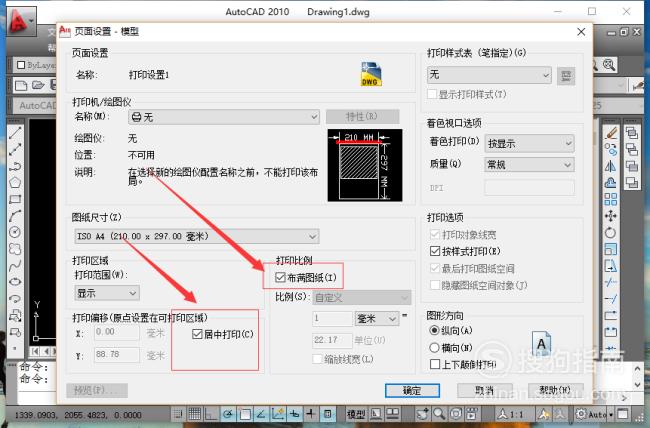The height and width of the screenshot is (428, 650).
Task: Click the Zoom Previous magnifier in top toolbar
Action: coord(609,65)
